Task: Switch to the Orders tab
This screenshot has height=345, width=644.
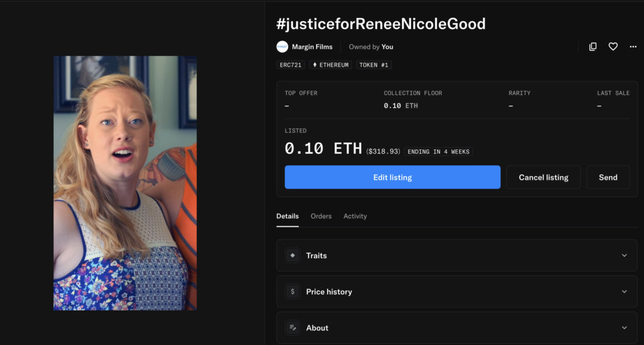Action: [x=321, y=216]
